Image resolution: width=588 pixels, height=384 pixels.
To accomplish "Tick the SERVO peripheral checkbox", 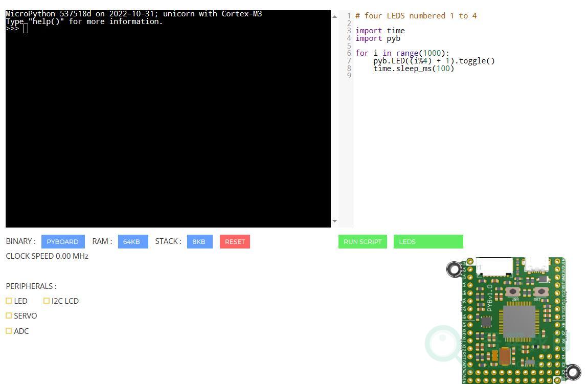I will click(x=9, y=315).
